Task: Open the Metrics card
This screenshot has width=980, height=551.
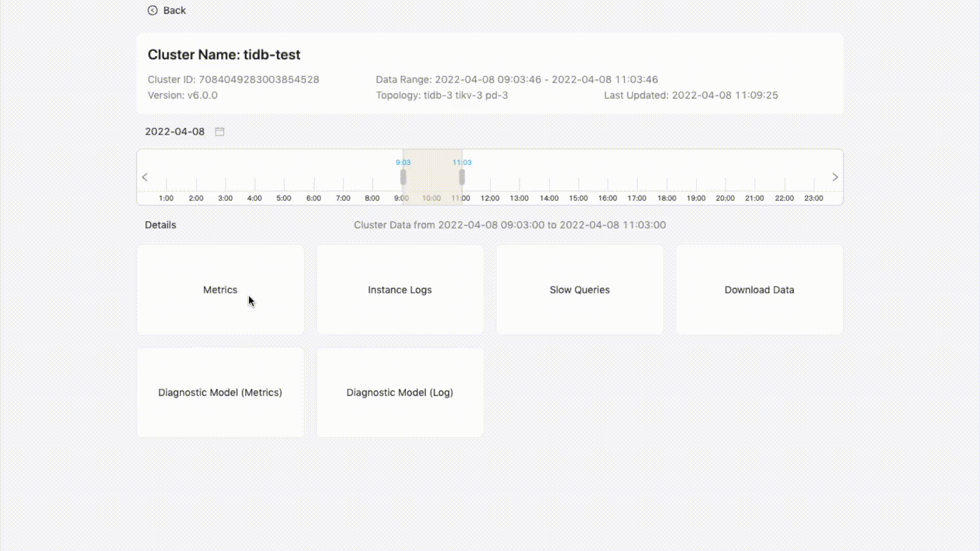Action: pos(220,290)
